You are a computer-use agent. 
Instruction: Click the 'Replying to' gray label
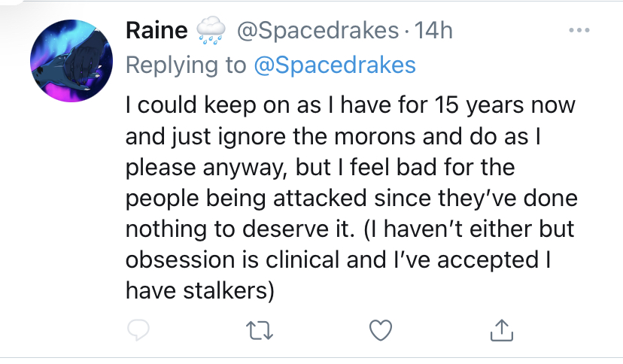[x=186, y=66]
